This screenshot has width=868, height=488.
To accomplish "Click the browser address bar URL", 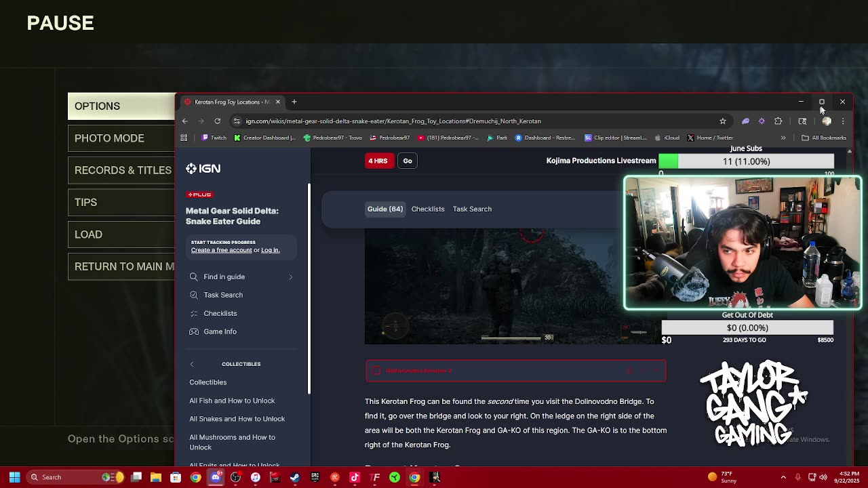I will 393,121.
